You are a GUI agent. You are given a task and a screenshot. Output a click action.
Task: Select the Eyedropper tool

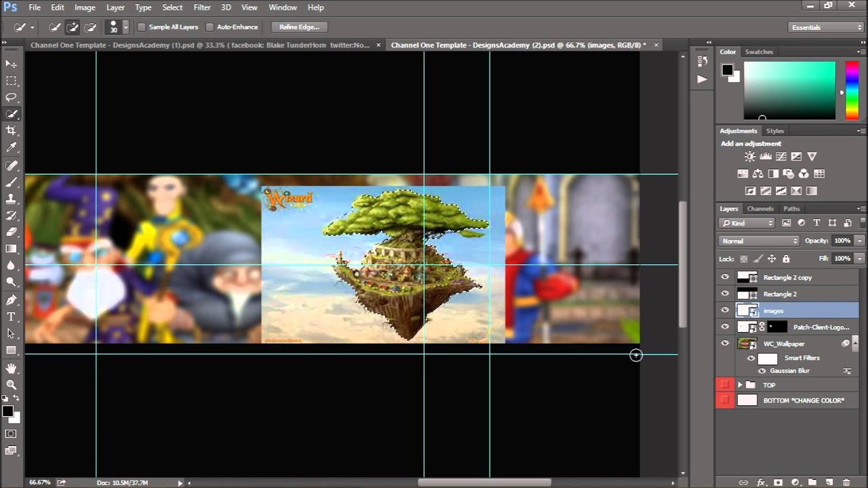point(12,148)
